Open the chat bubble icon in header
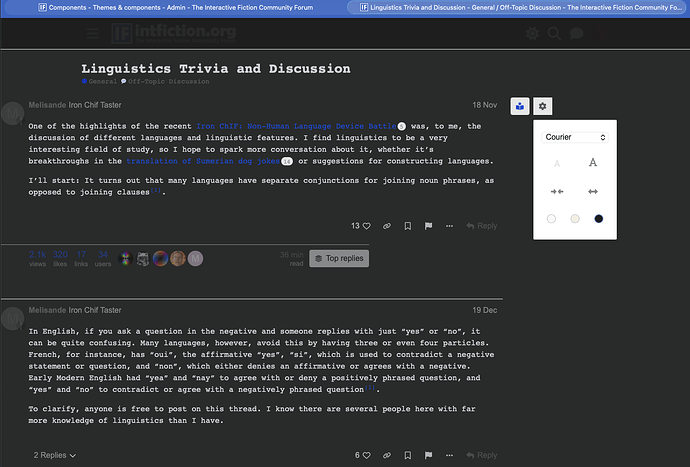Screen dimensions: 690x467 [576, 33]
